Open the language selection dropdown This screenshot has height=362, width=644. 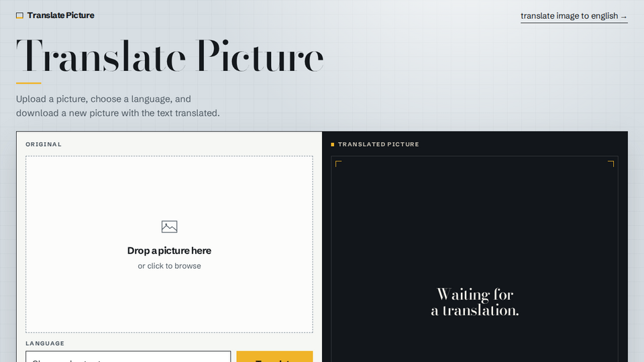click(128, 357)
